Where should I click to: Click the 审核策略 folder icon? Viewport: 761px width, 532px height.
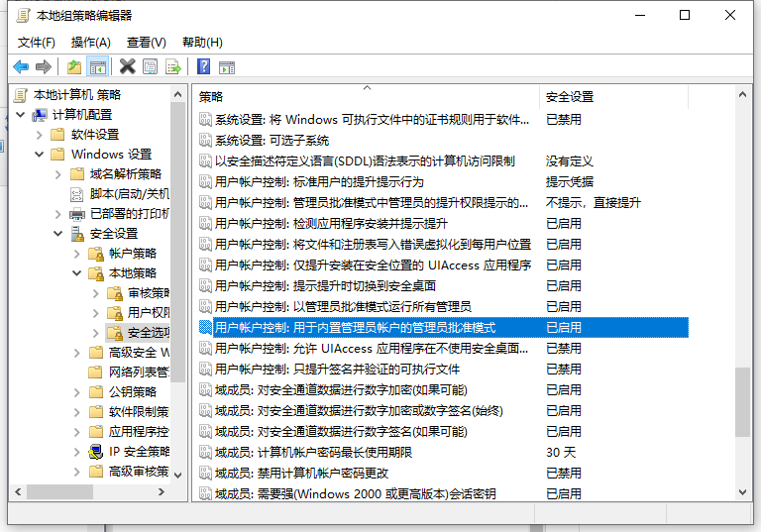pyautogui.click(x=115, y=293)
